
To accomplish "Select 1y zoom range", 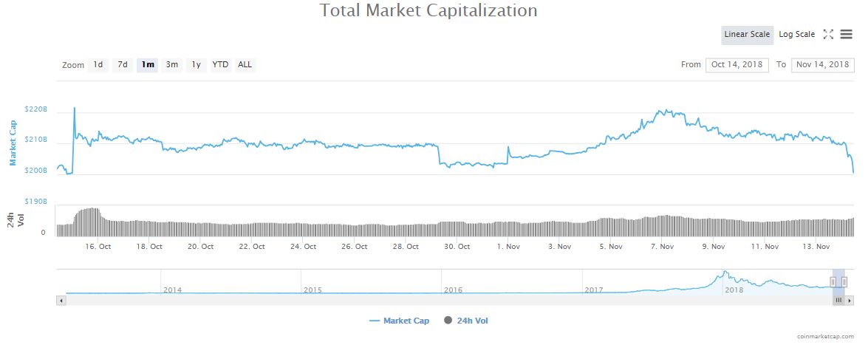I will pos(196,65).
